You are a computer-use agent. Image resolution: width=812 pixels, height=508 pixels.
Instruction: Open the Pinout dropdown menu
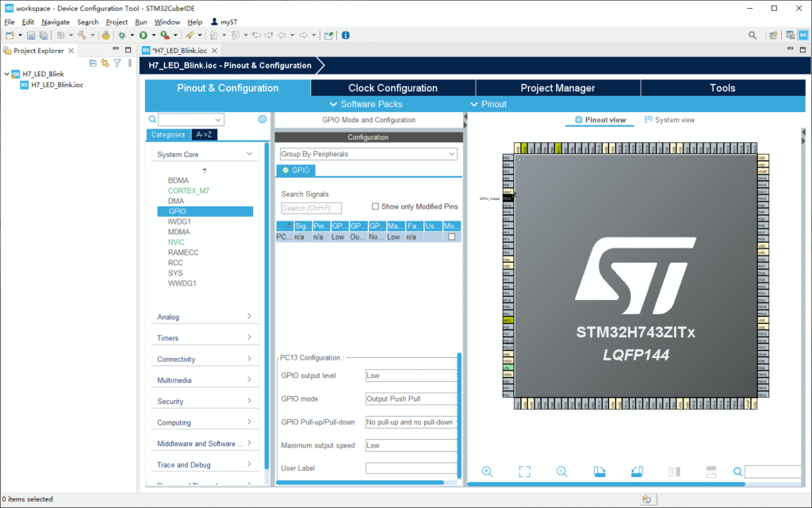[488, 104]
